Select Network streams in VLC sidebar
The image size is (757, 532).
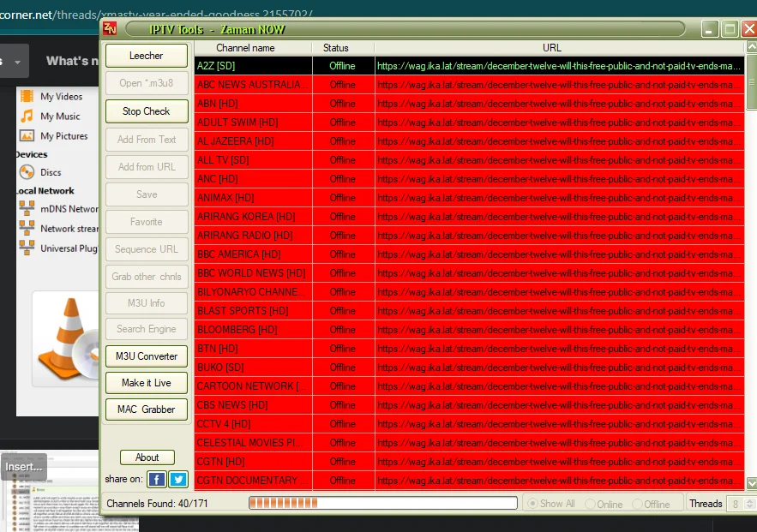59,229
